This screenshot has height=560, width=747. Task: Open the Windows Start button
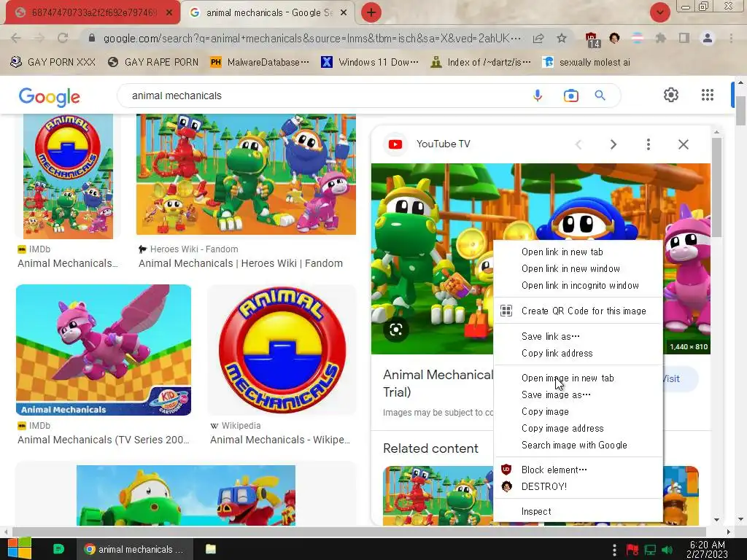[x=19, y=549]
